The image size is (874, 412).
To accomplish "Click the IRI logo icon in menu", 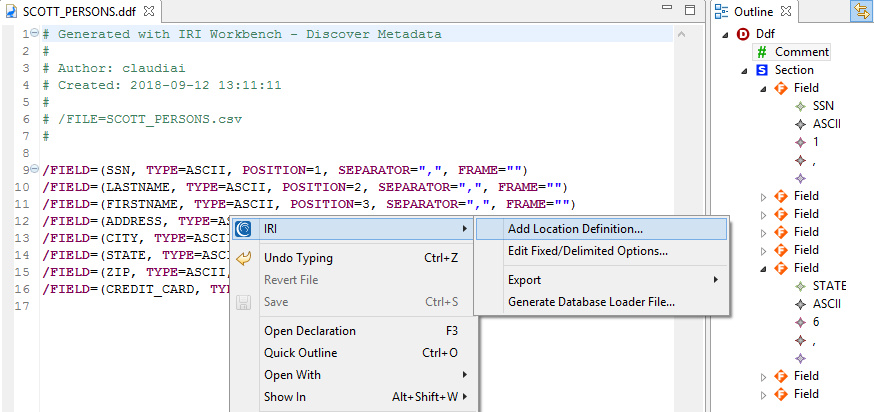I will coord(243,229).
